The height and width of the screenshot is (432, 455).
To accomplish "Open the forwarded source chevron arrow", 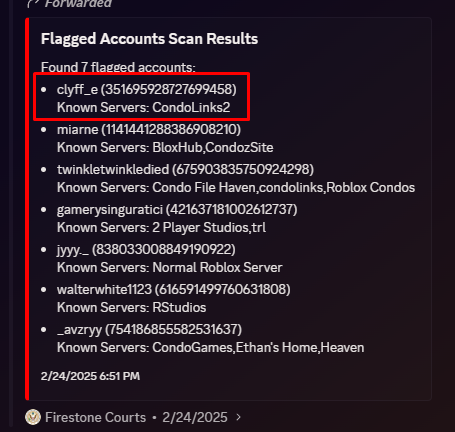I will pos(238,417).
